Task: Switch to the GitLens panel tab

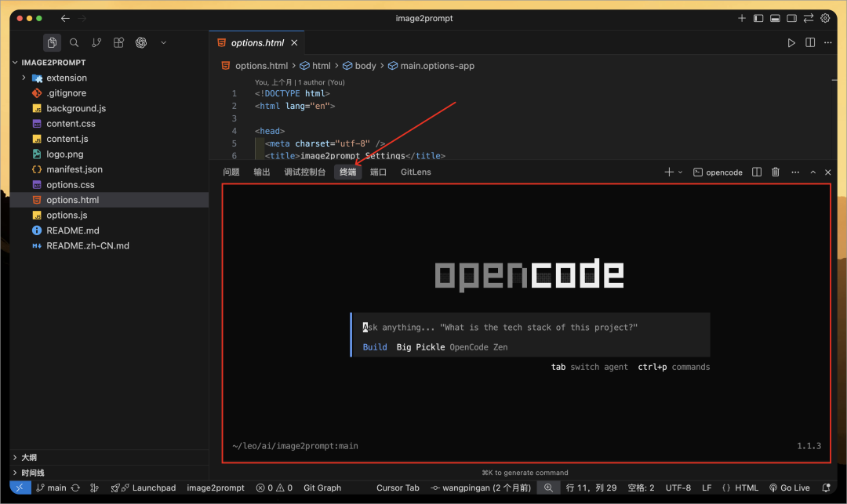Action: tap(416, 172)
